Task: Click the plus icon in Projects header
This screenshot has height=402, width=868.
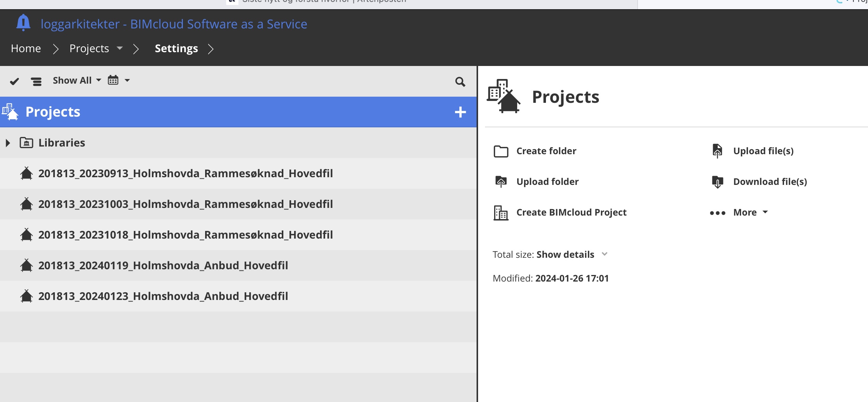Action: (x=460, y=112)
